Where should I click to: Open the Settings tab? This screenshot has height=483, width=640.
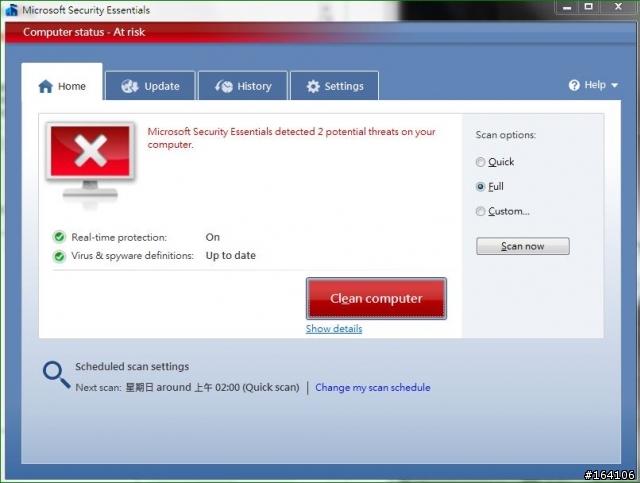pos(334,86)
